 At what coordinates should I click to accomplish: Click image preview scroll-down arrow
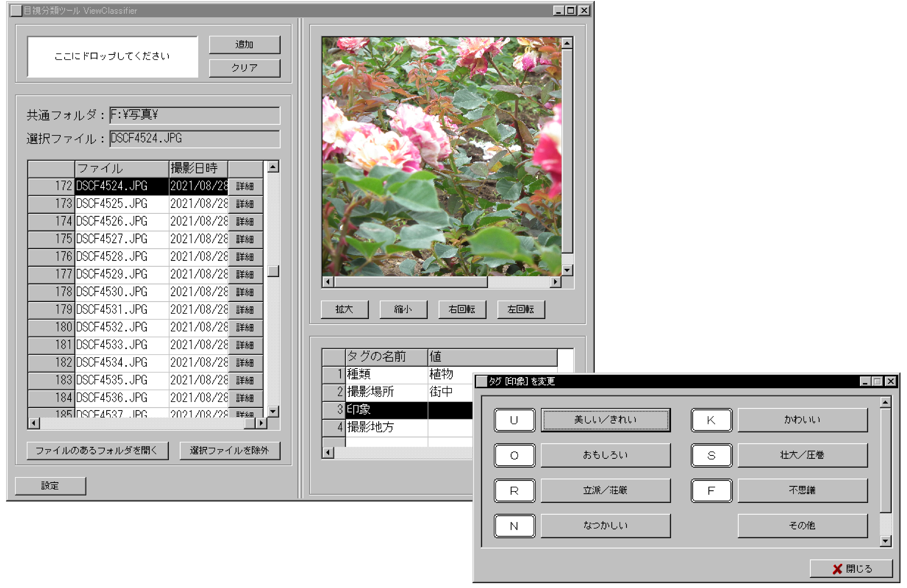pyautogui.click(x=567, y=270)
